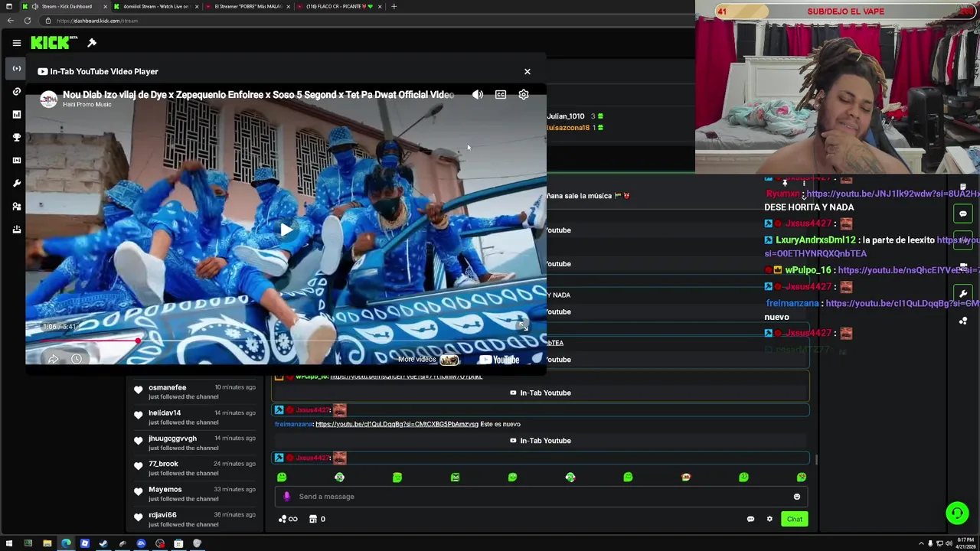Open the gift shop icon showing 0

(317, 519)
